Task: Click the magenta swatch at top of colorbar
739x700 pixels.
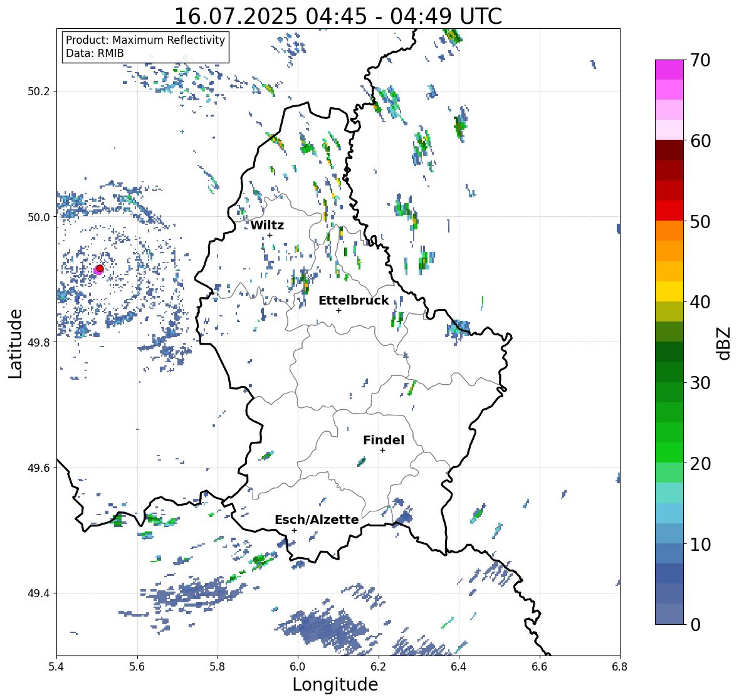Action: coord(669,70)
